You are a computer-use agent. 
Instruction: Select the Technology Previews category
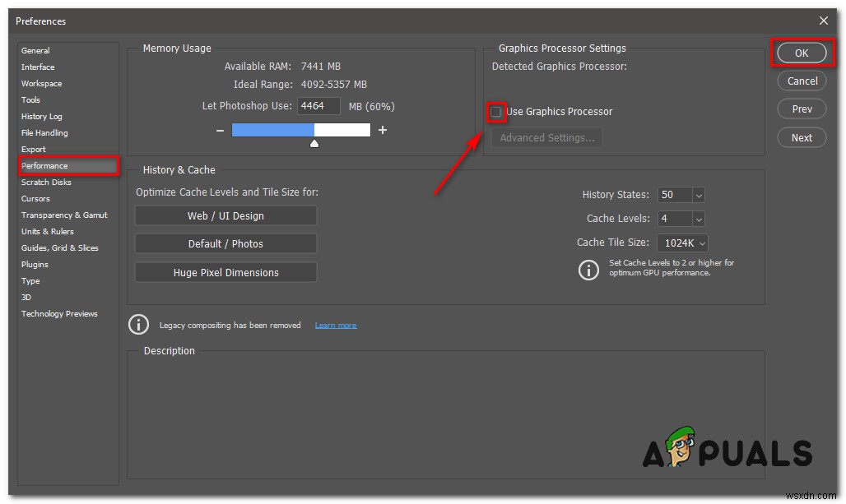point(59,313)
